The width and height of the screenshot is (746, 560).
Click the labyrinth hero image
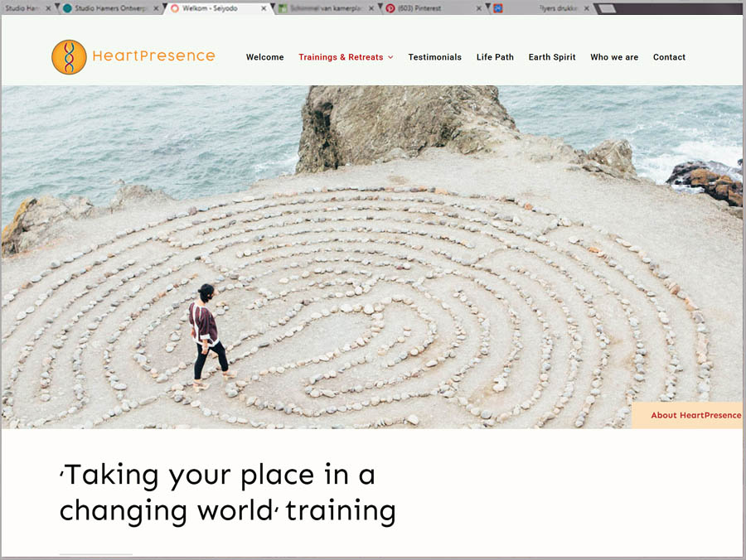coord(373,265)
